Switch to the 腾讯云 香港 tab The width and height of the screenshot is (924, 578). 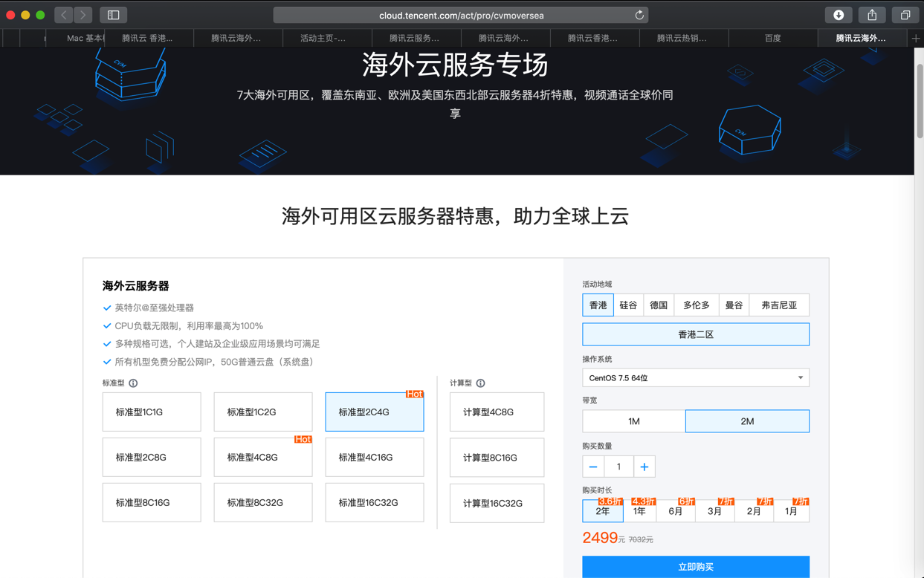click(x=149, y=38)
